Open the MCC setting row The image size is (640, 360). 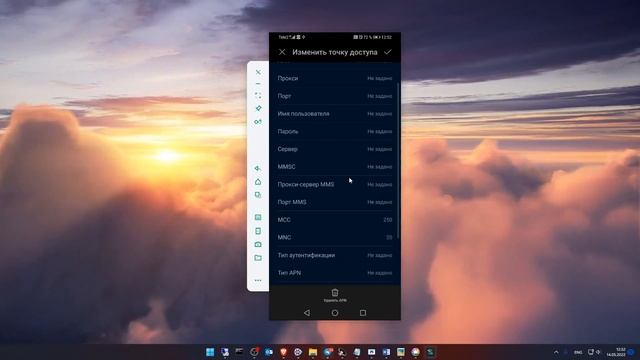[x=335, y=220]
